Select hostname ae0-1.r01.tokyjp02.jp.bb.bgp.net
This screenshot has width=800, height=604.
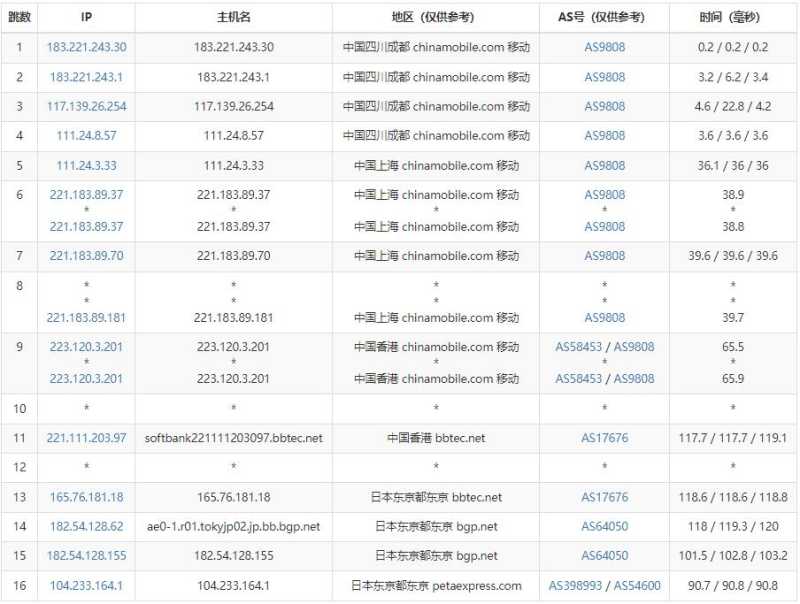point(234,526)
